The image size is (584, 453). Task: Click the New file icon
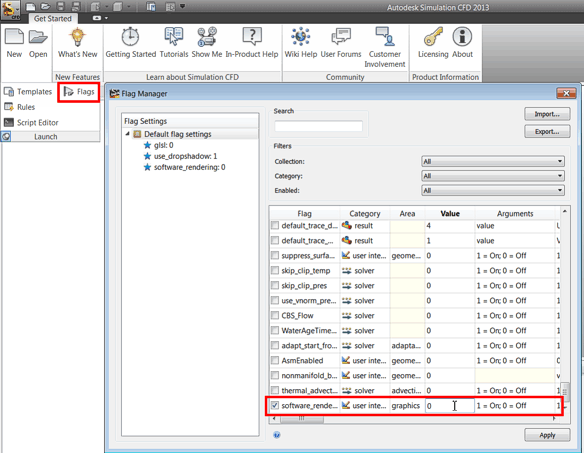click(14, 37)
